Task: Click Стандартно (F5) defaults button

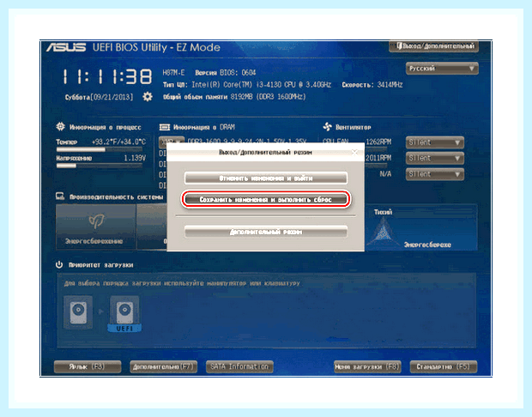Action: click(x=444, y=366)
